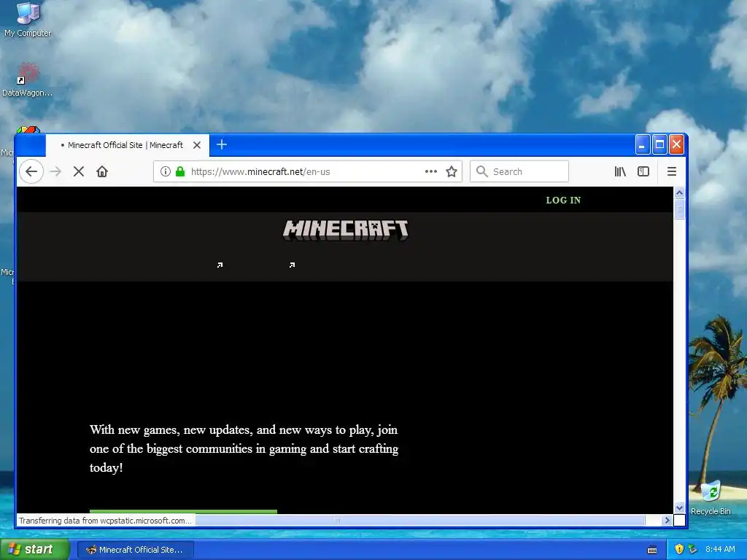The height and width of the screenshot is (560, 747).
Task: Open the Firefox hamburger menu
Action: [672, 171]
